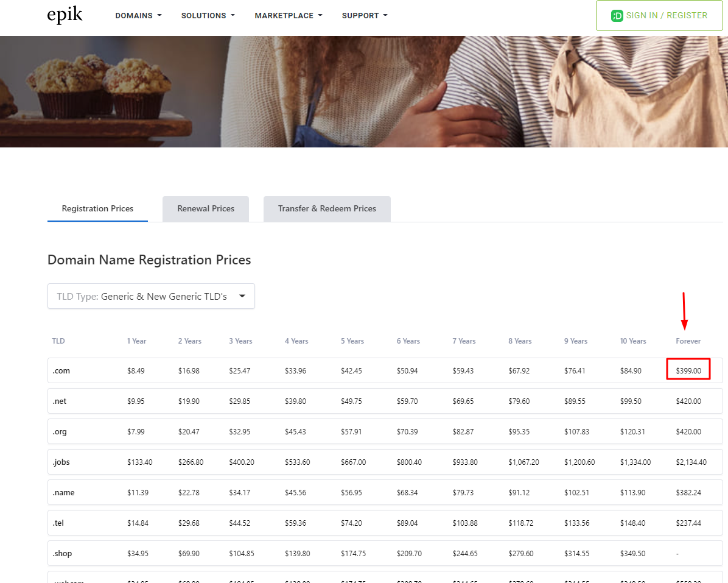Expand the Solutions menu
728x583 pixels.
click(x=208, y=16)
